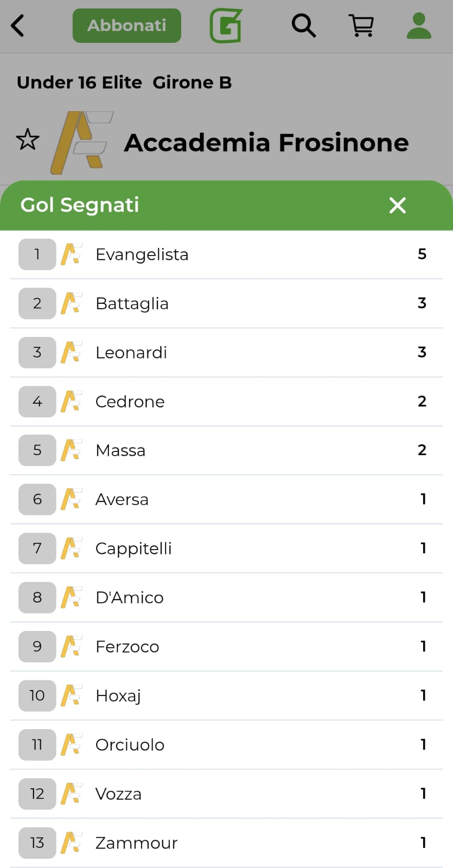Click team logo beside Battaglia
This screenshot has width=453, height=868.
72,303
